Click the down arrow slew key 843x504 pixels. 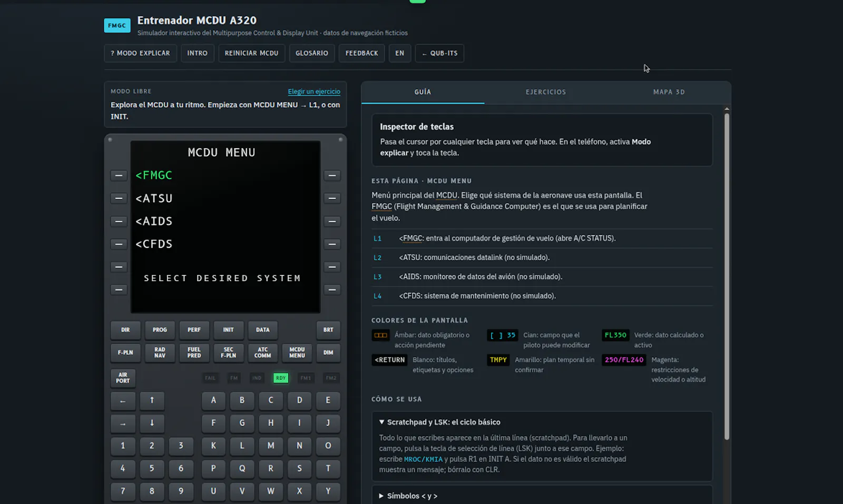pos(152,423)
